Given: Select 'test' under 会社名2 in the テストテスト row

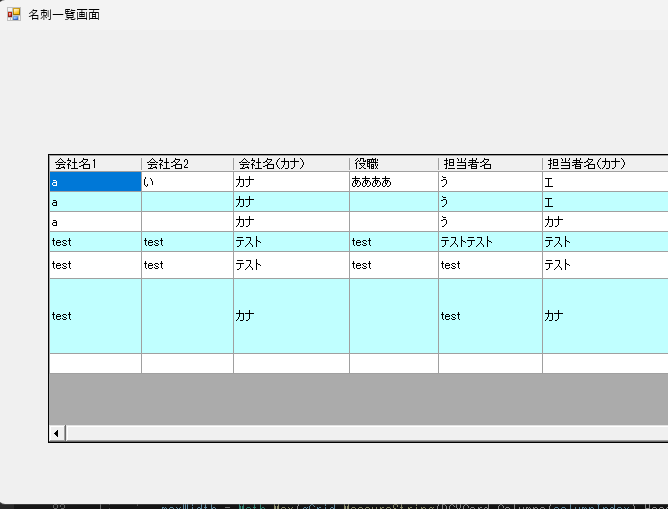Looking at the screenshot, I should coord(187,242).
